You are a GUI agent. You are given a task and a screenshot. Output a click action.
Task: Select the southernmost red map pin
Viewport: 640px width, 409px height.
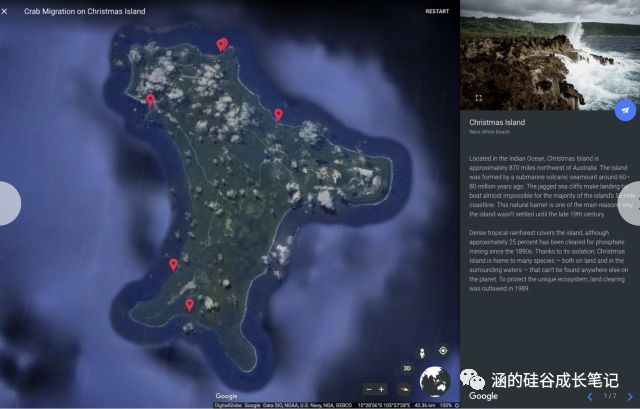[x=189, y=304]
